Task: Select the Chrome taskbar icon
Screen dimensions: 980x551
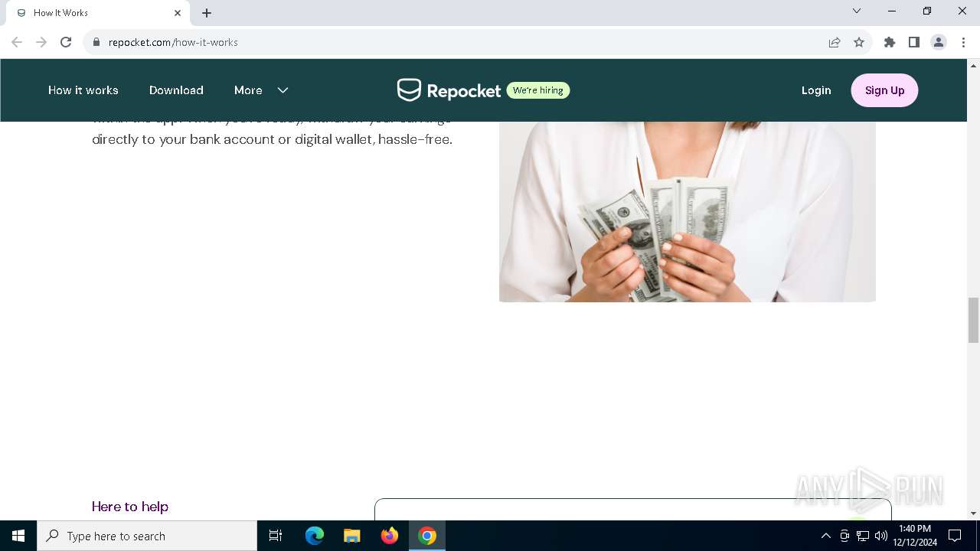Action: (x=427, y=536)
